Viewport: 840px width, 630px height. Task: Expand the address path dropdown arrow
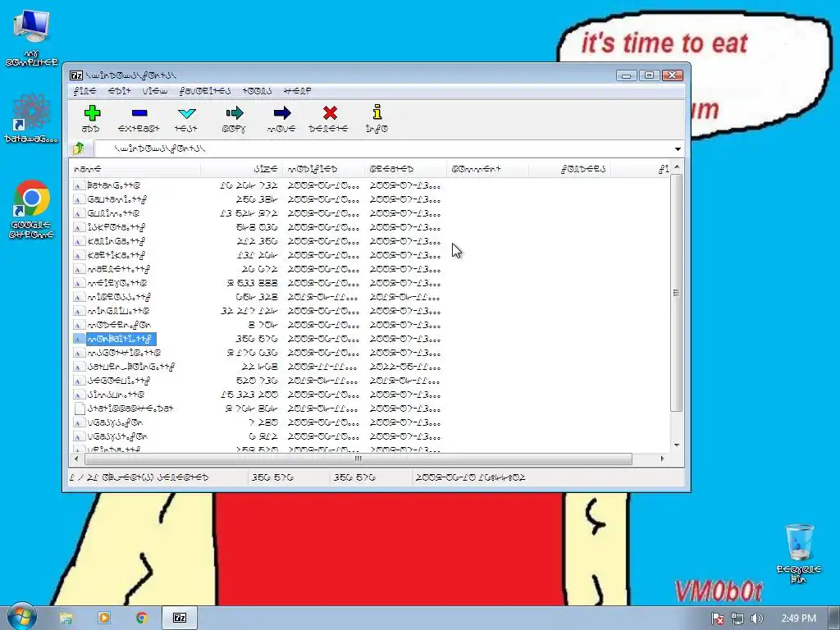coord(678,149)
